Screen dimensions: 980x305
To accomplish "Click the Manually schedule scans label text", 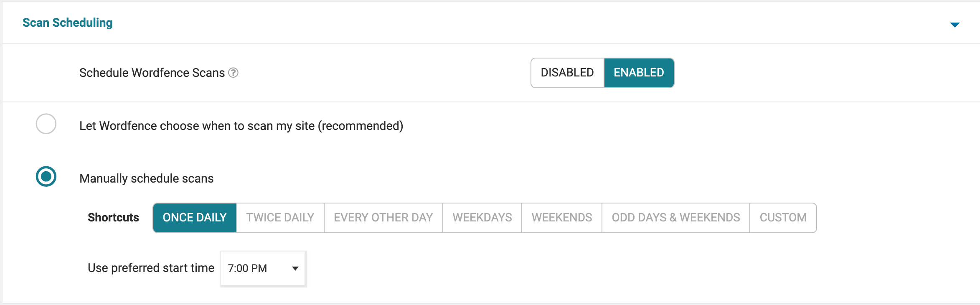I will point(146,178).
